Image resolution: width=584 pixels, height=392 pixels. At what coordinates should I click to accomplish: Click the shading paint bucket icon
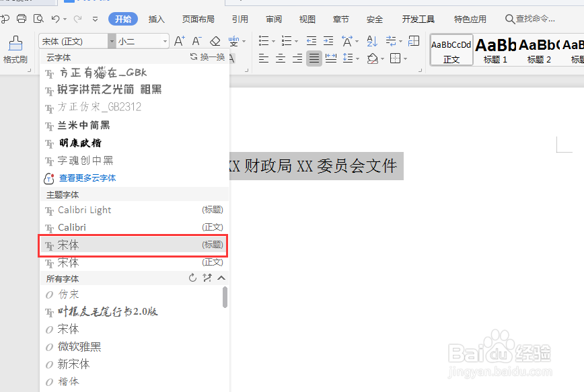coord(373,58)
